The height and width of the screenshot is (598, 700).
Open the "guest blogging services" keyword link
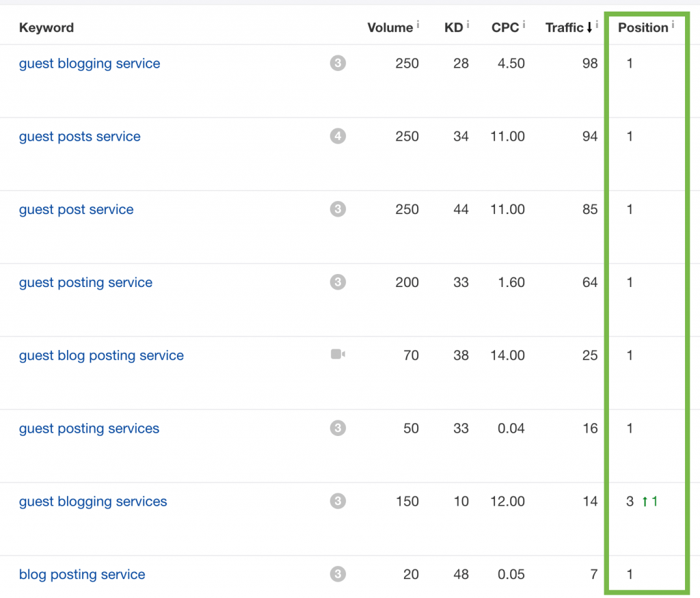click(x=93, y=502)
